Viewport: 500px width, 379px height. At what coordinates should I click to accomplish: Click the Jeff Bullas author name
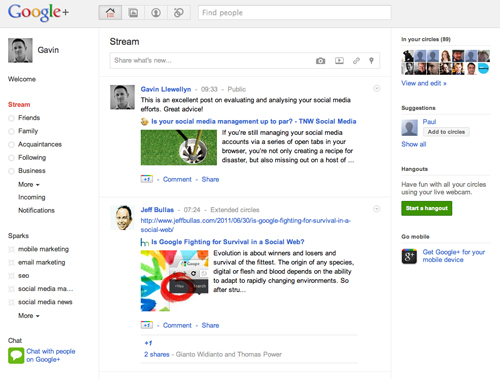click(x=157, y=210)
